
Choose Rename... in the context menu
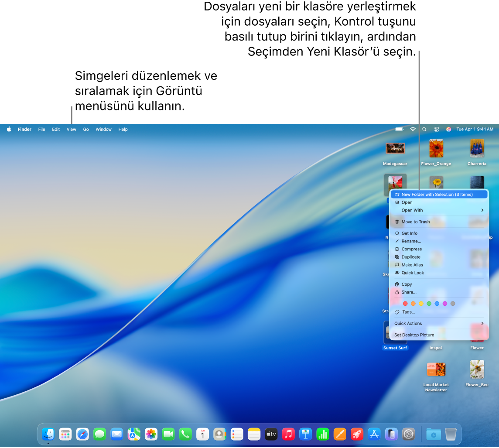[x=439, y=241]
